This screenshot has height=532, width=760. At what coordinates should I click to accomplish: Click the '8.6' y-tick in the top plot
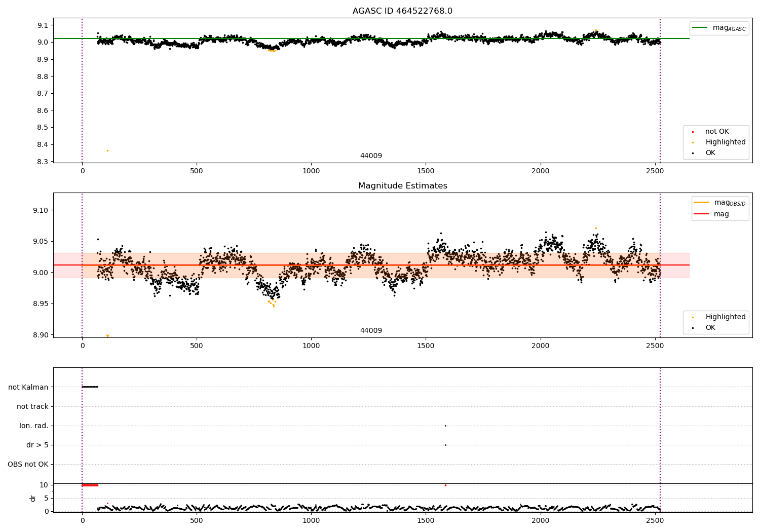[43, 110]
